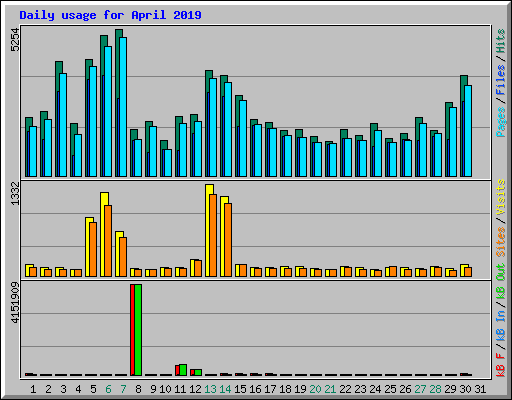512x400 pixels.
Task: Click the 'Pages' legend label
Action: pyautogui.click(x=500, y=122)
